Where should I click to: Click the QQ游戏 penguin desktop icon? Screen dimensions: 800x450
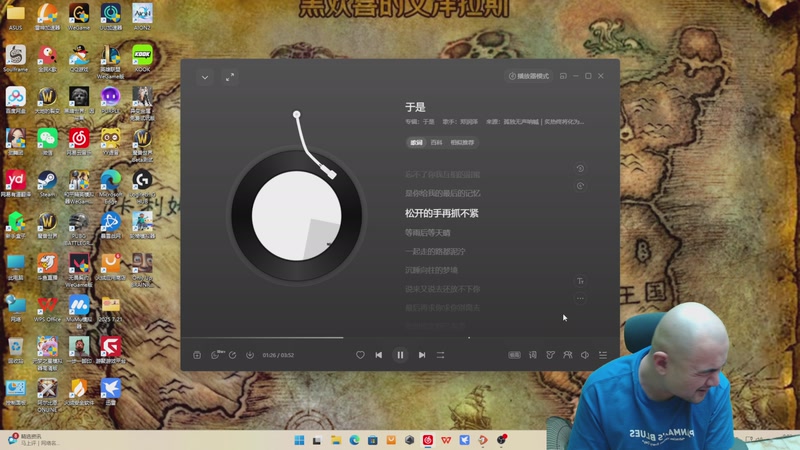[x=79, y=58]
